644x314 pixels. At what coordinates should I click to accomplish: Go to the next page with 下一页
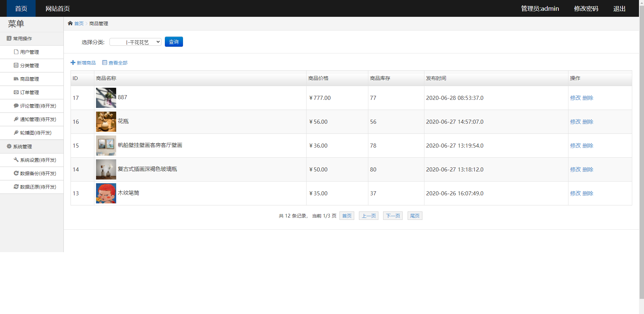(x=393, y=215)
